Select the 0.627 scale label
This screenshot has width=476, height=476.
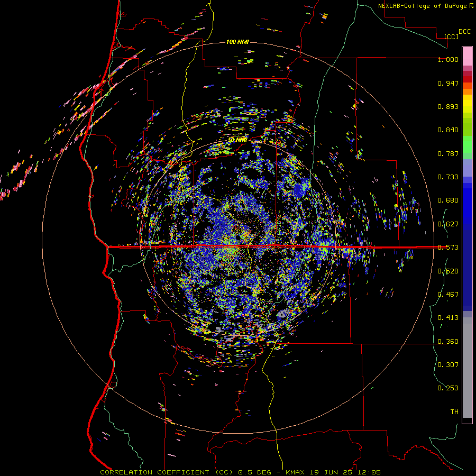point(448,224)
